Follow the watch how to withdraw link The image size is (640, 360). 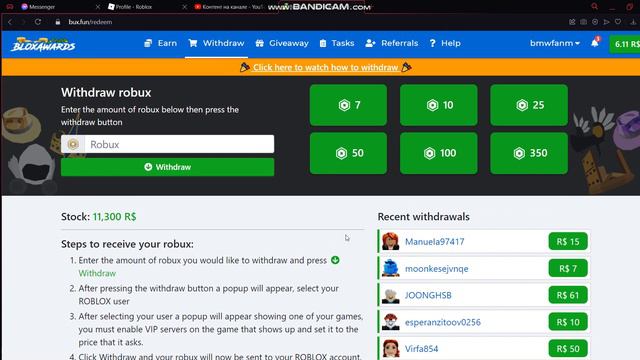click(x=325, y=67)
